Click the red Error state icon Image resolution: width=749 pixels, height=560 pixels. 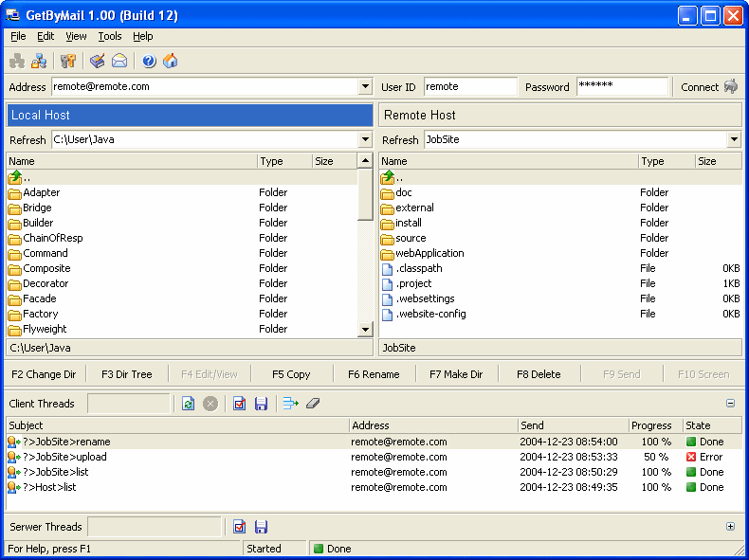[691, 457]
